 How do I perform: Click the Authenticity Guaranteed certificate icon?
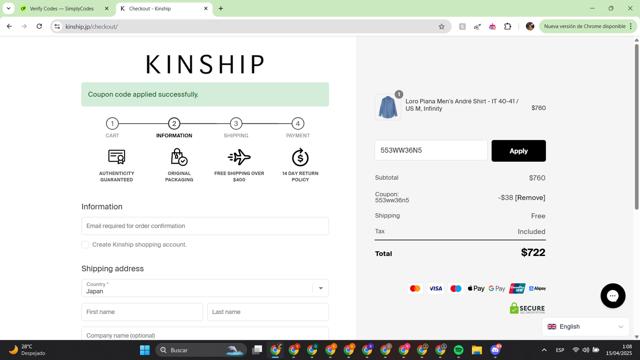[116, 157]
